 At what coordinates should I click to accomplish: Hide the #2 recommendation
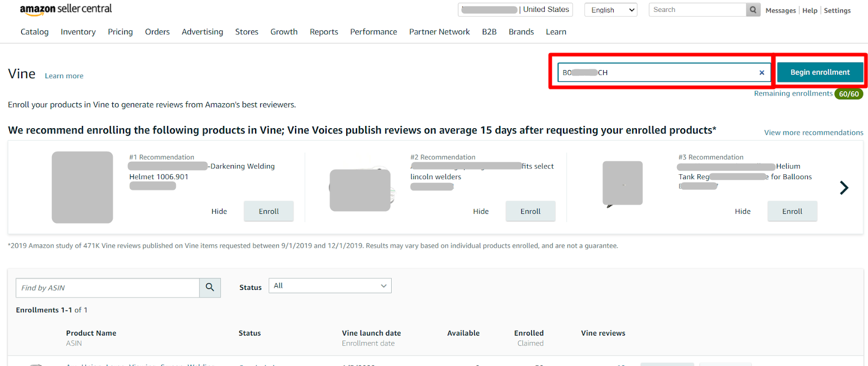pyautogui.click(x=481, y=211)
